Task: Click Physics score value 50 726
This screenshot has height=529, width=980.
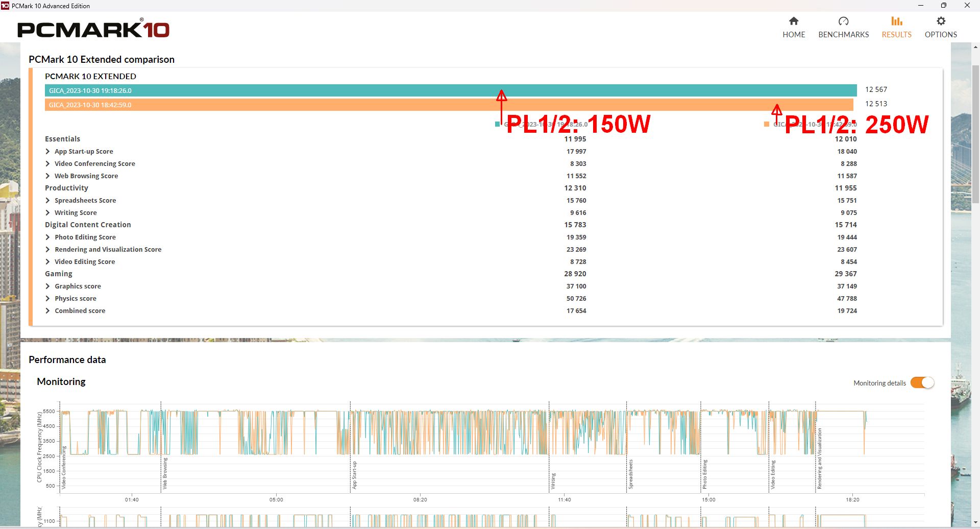Action: click(576, 298)
